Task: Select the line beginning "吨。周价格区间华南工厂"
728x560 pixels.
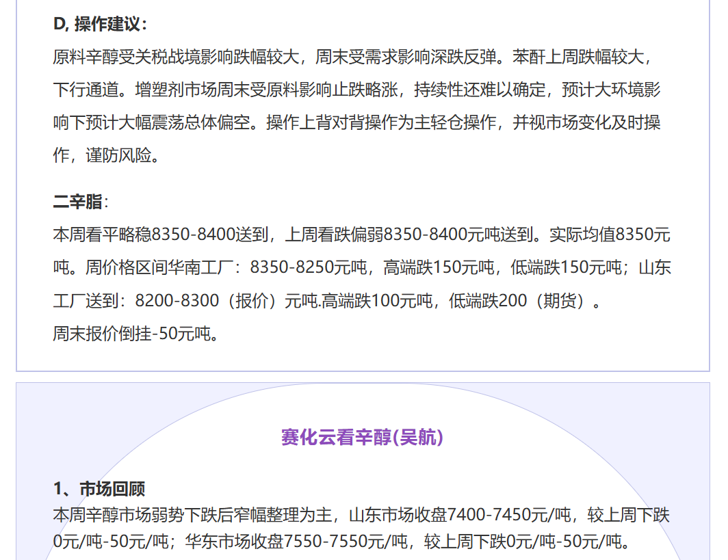Action: (x=362, y=268)
